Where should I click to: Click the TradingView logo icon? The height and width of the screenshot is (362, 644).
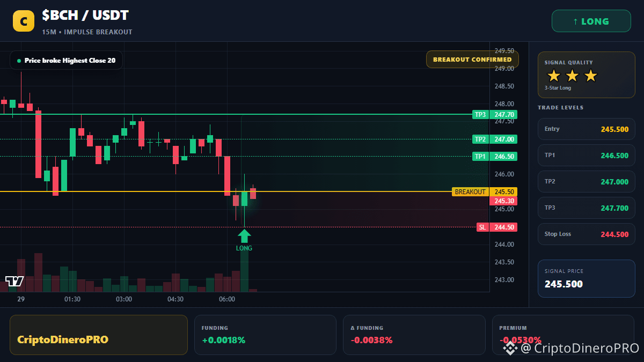click(x=14, y=281)
